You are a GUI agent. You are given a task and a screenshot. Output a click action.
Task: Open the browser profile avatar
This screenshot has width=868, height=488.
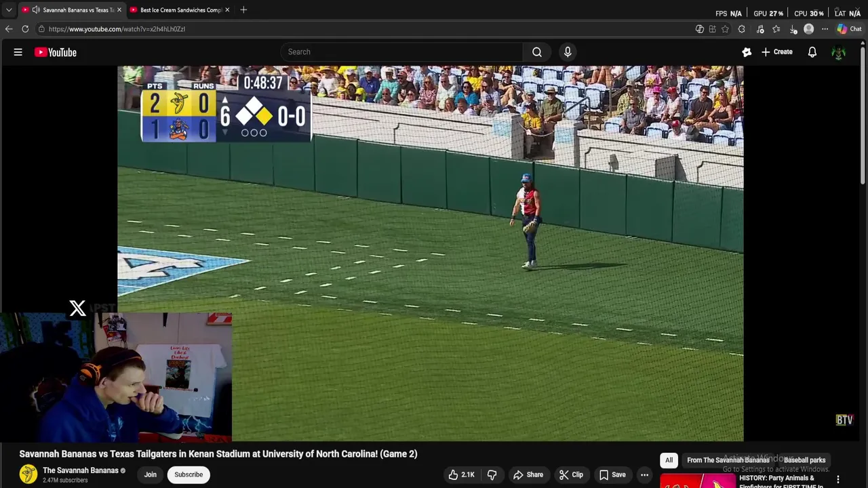coord(808,29)
